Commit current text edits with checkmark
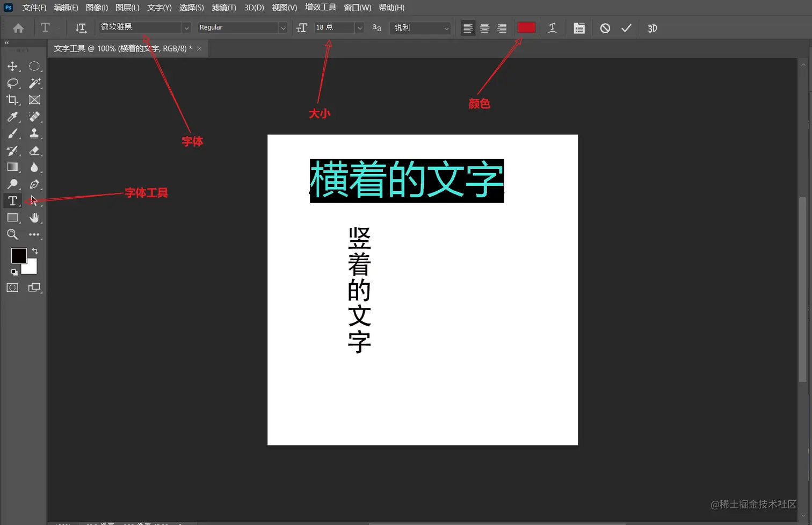Image resolution: width=812 pixels, height=525 pixels. (626, 28)
